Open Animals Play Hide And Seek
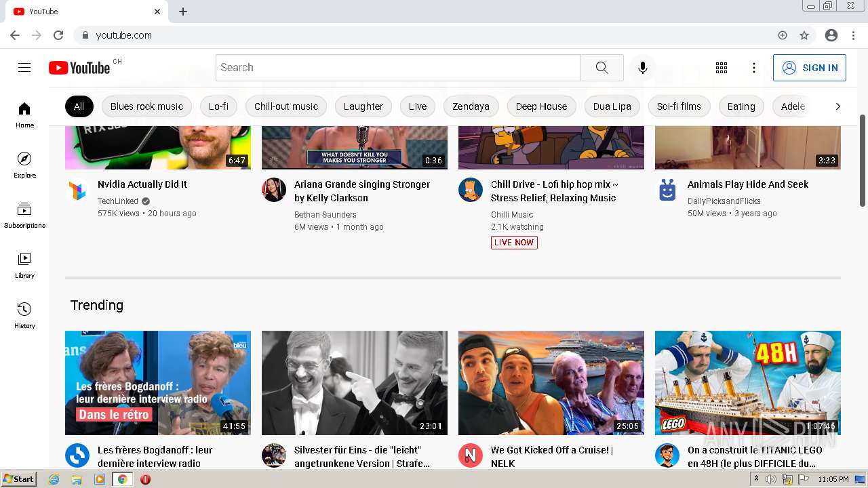 pyautogui.click(x=748, y=184)
